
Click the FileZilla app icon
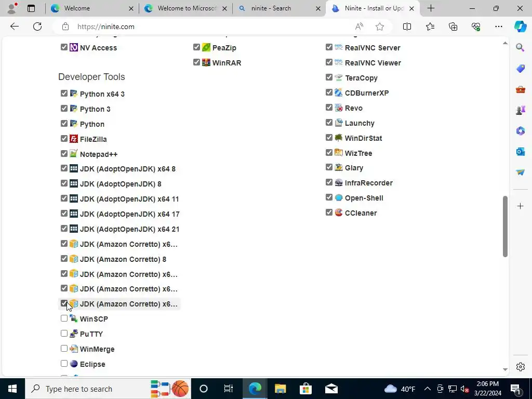click(x=74, y=139)
